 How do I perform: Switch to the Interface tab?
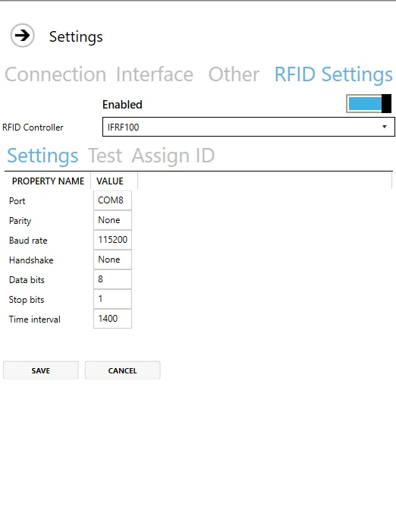(155, 74)
